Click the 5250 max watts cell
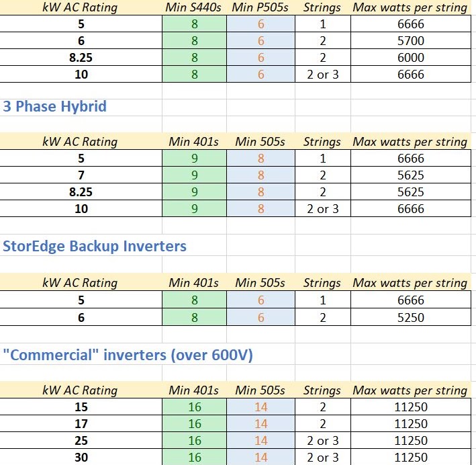The height and width of the screenshot is (465, 476). (410, 316)
